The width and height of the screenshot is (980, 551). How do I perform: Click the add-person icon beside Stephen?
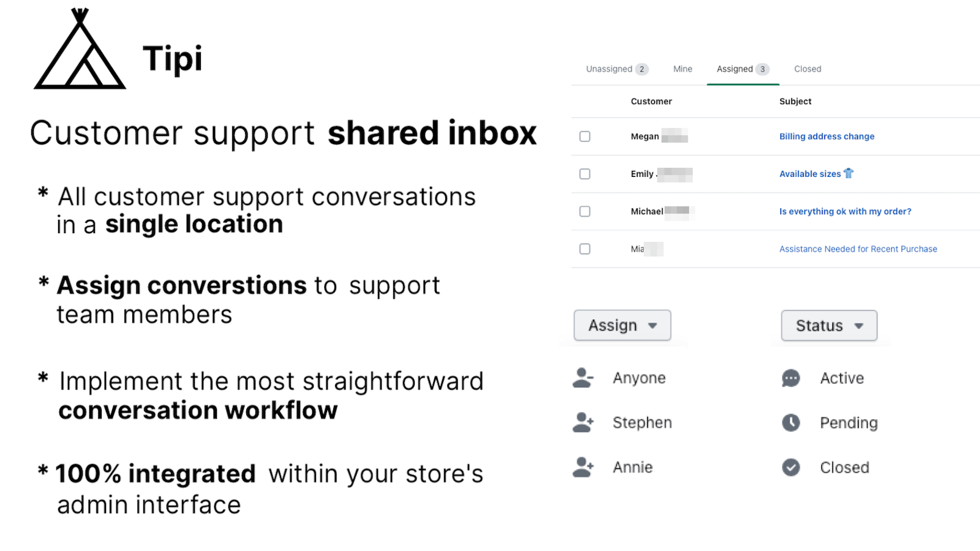pos(582,422)
